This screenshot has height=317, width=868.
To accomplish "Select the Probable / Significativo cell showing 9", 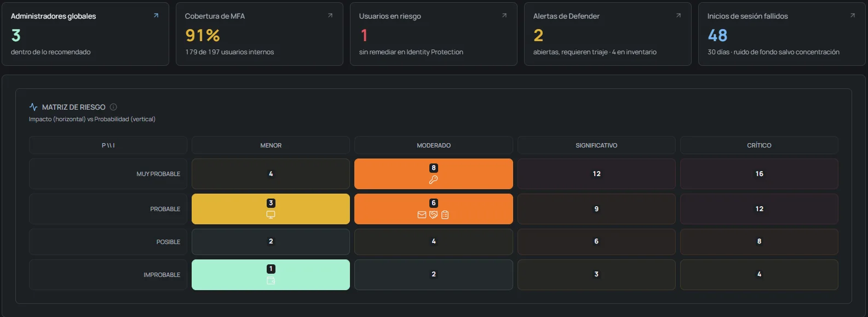I will pyautogui.click(x=596, y=209).
